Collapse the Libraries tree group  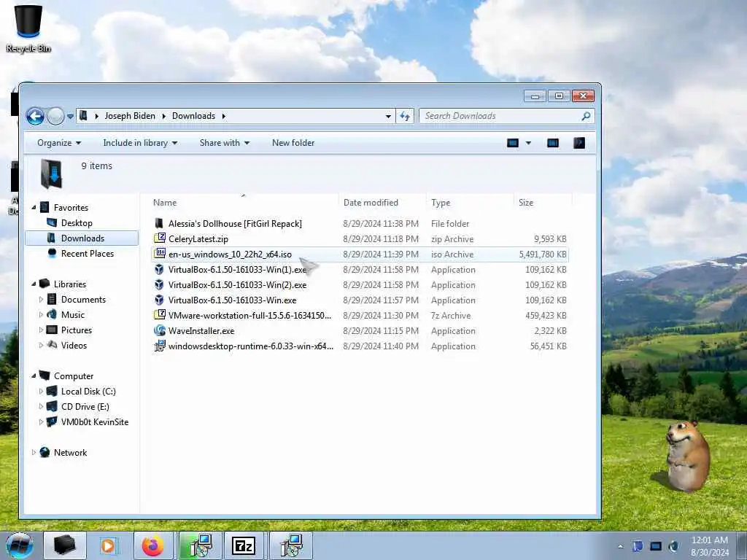pyautogui.click(x=34, y=284)
